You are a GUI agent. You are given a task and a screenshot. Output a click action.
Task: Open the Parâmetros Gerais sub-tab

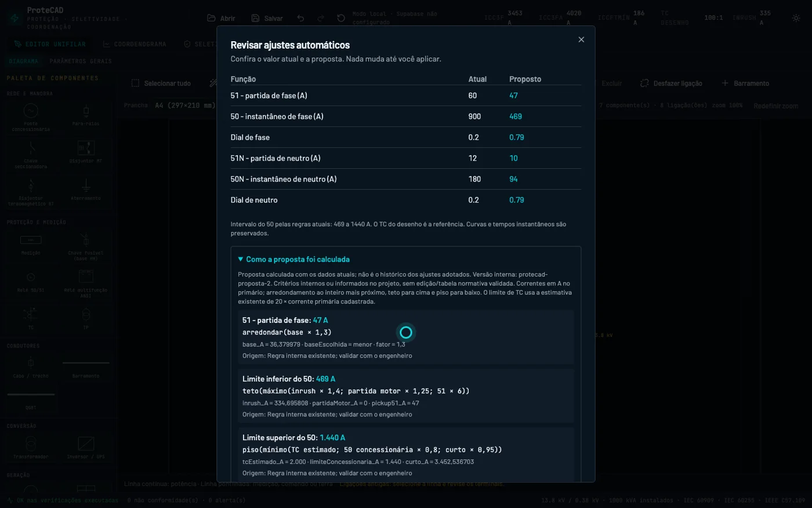click(81, 61)
